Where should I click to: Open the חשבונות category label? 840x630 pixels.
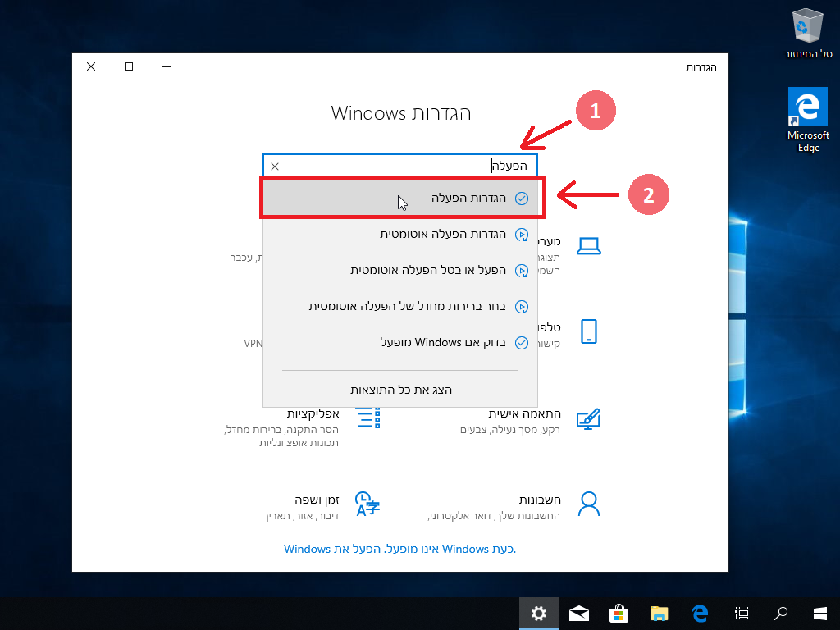[x=540, y=500]
